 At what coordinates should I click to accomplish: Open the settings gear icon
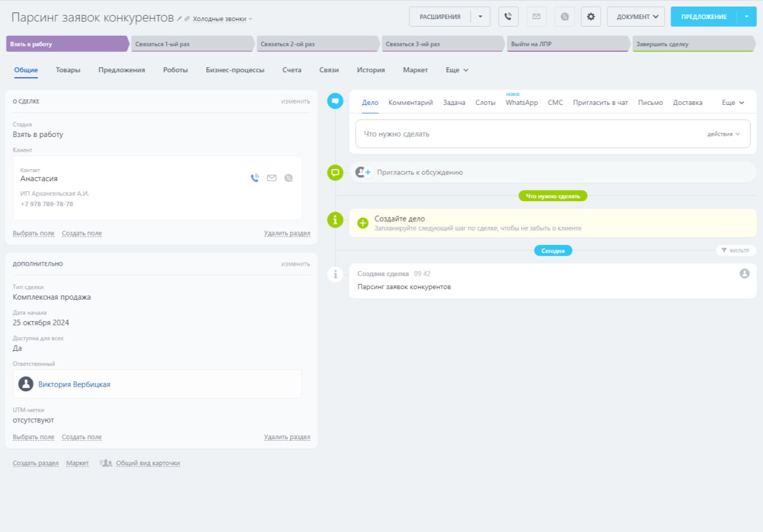point(591,17)
